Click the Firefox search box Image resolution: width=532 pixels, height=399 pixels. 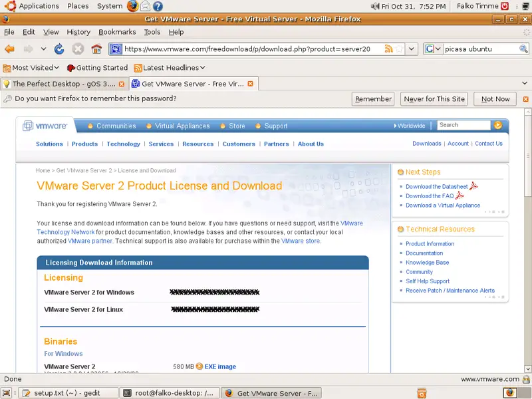tap(481, 49)
